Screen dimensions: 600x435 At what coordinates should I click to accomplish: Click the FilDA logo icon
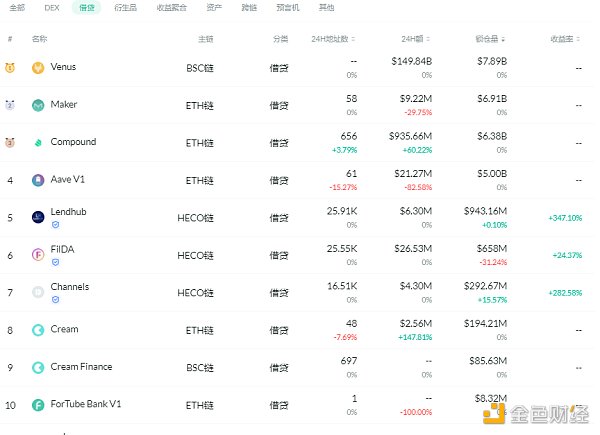pos(38,255)
